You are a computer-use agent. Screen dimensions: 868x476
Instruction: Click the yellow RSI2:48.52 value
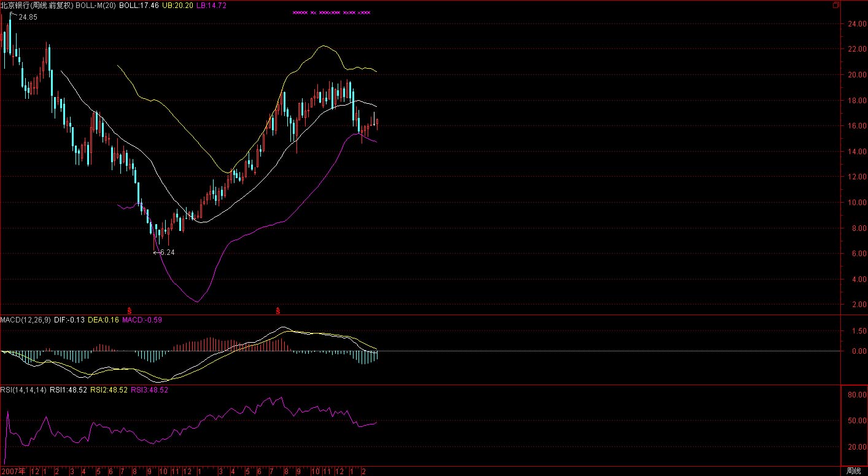click(109, 389)
